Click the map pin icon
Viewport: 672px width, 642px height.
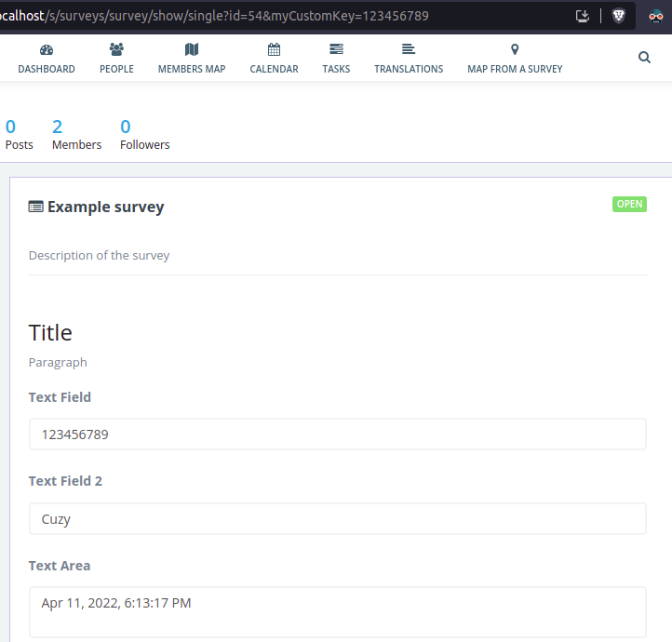[x=515, y=49]
